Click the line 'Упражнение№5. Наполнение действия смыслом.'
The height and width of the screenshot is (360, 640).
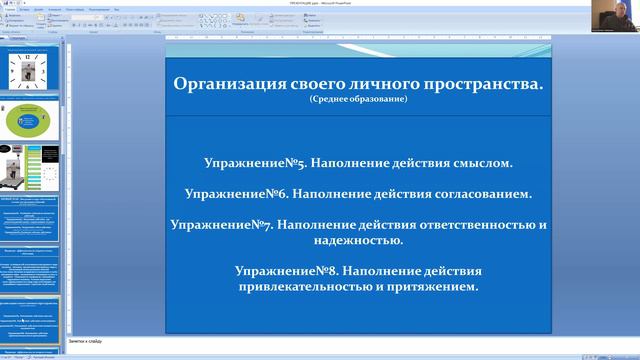pyautogui.click(x=358, y=163)
